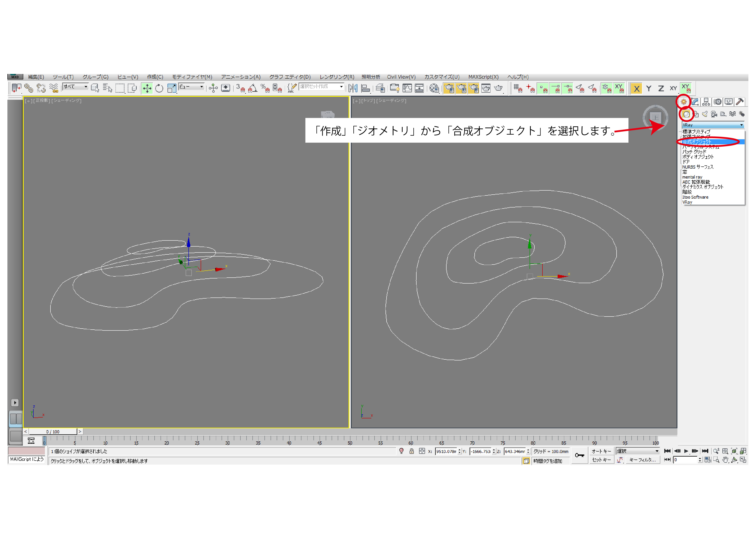
Task: Choose 合成オブジェクト from the list
Action: point(697,142)
